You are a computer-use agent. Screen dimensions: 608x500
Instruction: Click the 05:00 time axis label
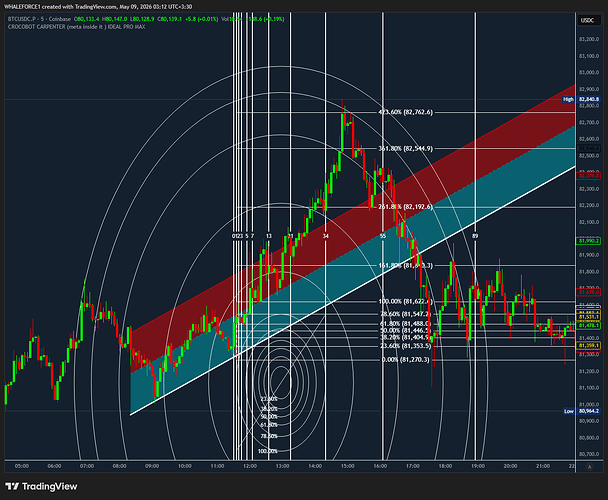22,466
